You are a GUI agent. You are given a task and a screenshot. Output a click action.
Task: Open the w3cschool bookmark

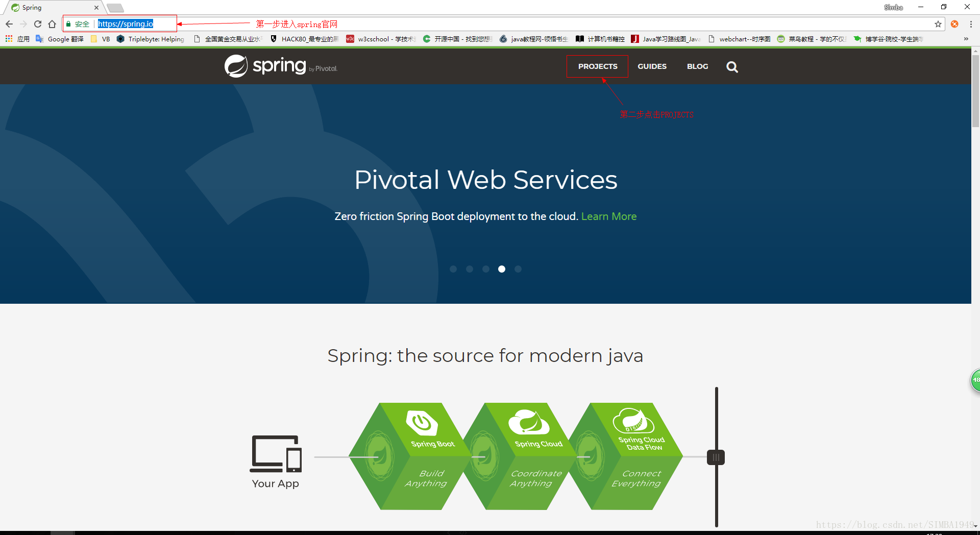pyautogui.click(x=381, y=39)
